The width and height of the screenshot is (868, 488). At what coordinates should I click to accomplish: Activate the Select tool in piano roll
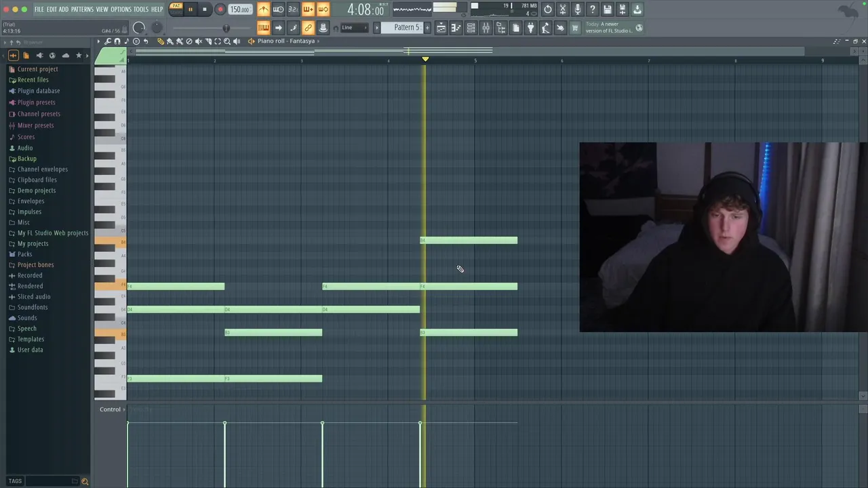coord(218,41)
